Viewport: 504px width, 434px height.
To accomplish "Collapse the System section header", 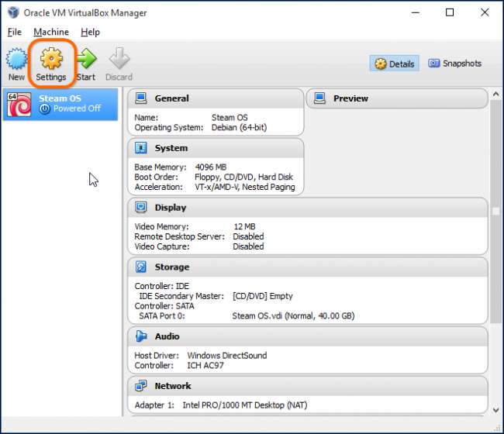I will tap(216, 148).
